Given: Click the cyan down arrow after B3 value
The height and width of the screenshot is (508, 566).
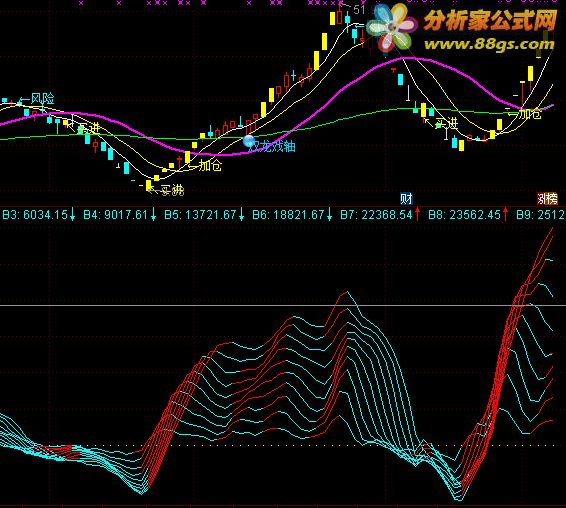Looking at the screenshot, I should click(73, 214).
